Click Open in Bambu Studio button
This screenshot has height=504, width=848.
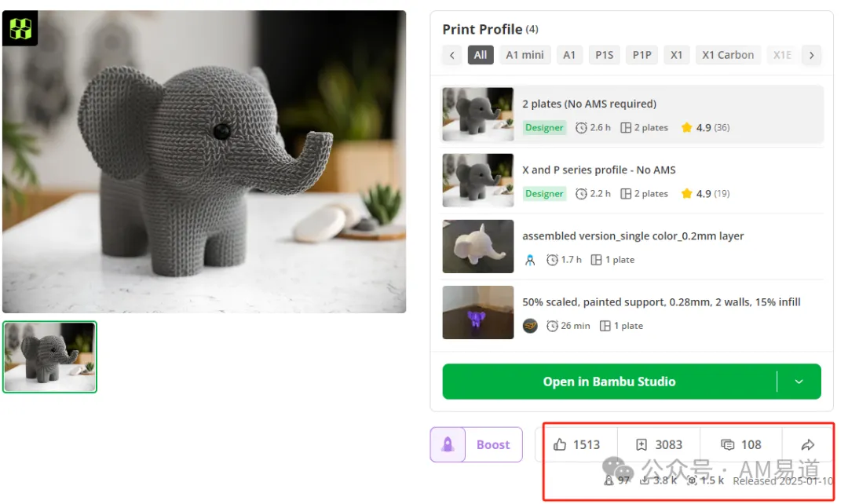pyautogui.click(x=609, y=382)
